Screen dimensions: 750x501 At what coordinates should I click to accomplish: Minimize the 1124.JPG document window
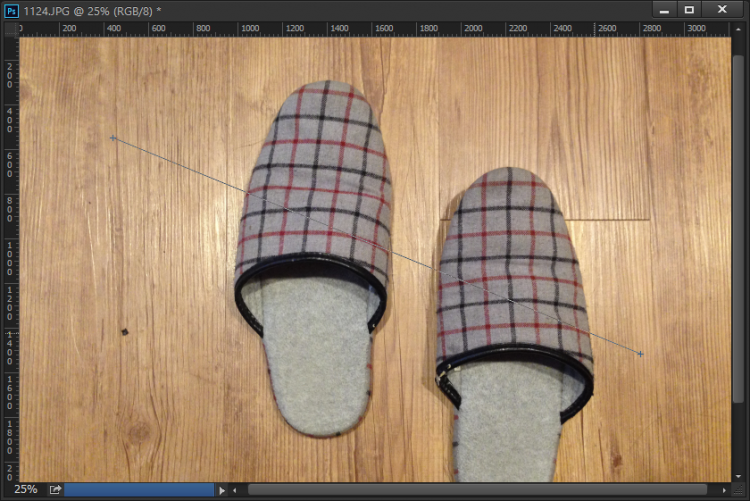(663, 10)
